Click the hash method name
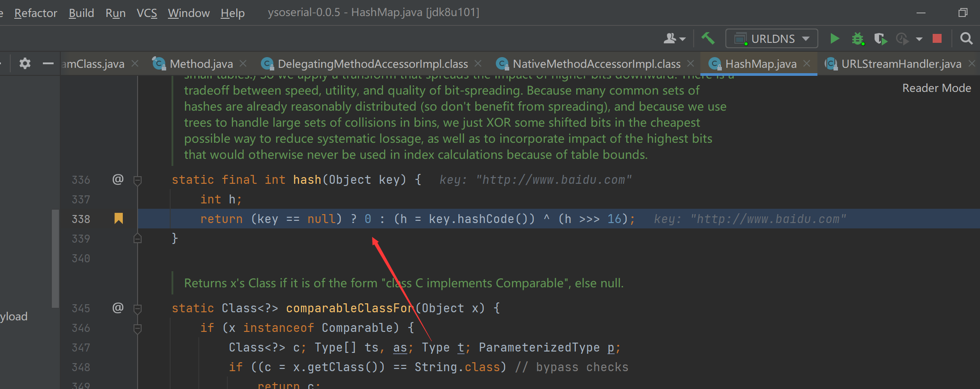The height and width of the screenshot is (389, 980). click(x=307, y=180)
